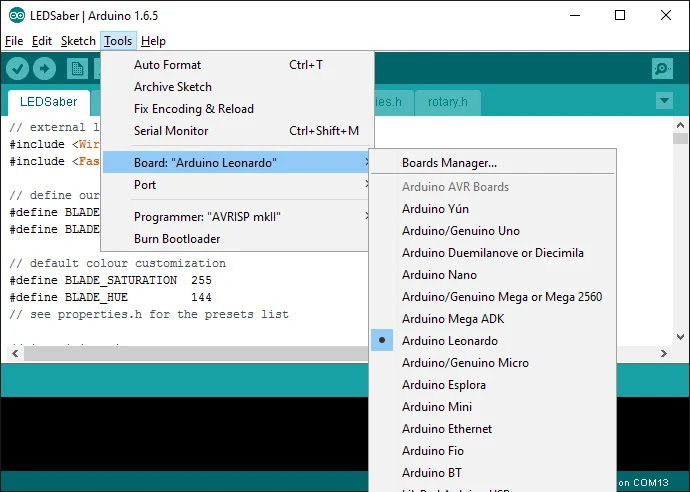Click the vertical scrollbar thumb
The image size is (690, 492).
click(680, 139)
